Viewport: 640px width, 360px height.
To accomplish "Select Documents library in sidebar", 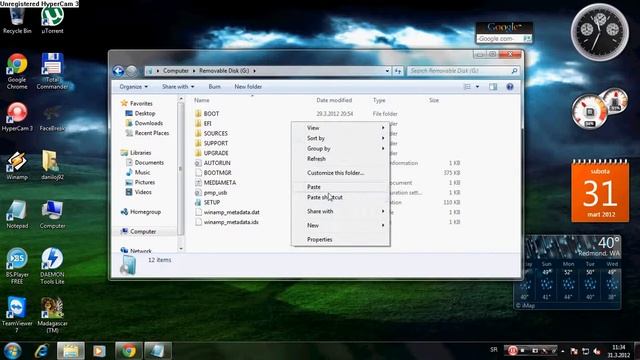I will tap(145, 162).
